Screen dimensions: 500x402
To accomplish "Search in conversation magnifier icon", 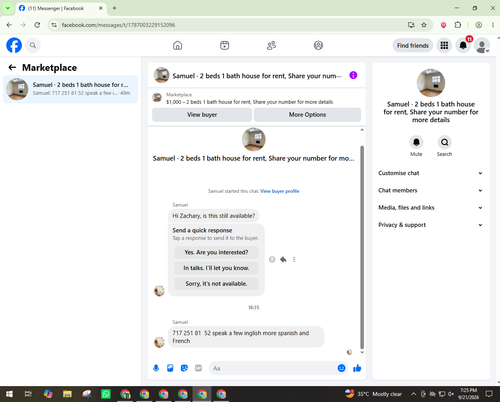I will coord(444,142).
